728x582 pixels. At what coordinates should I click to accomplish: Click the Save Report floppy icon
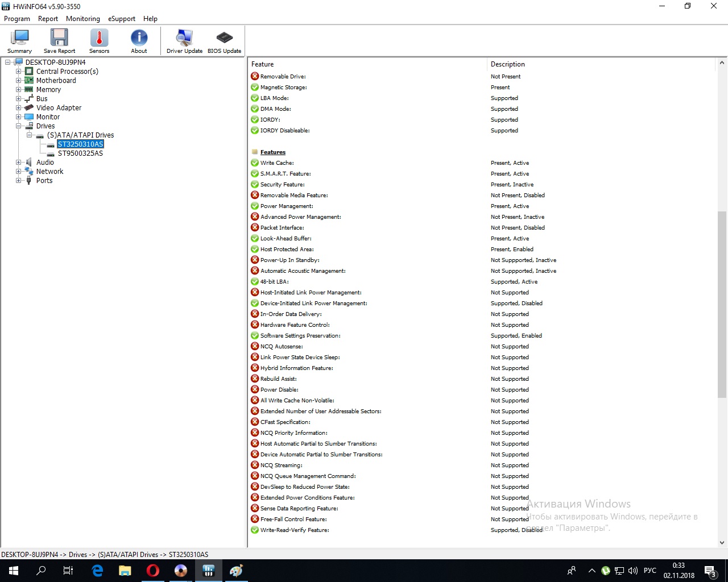coord(59,41)
